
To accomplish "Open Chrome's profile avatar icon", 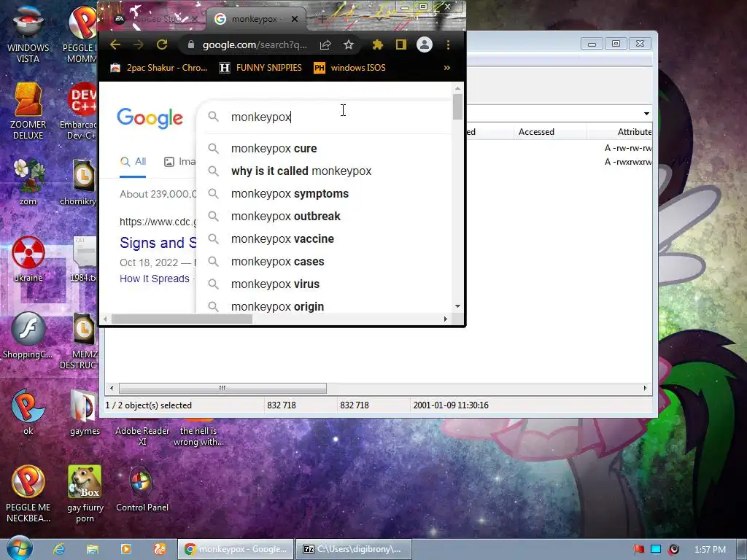I will (x=424, y=44).
